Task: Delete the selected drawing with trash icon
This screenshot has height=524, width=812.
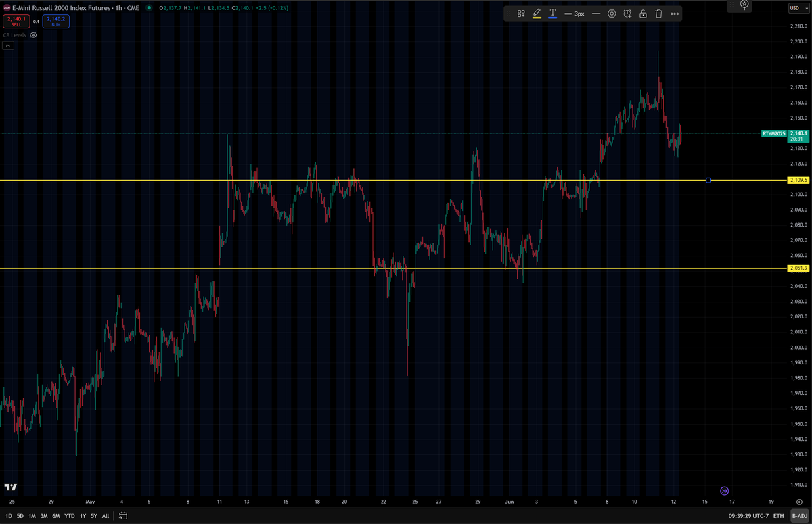Action: tap(658, 14)
